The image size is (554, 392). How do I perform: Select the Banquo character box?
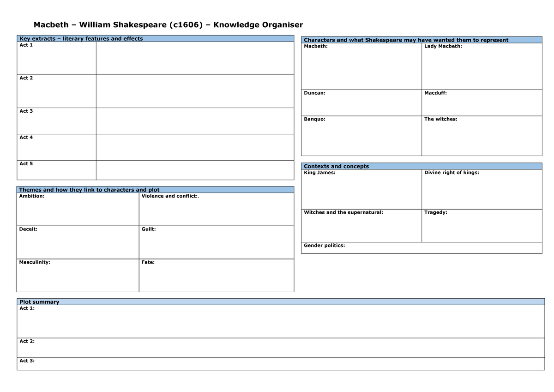[x=361, y=136]
